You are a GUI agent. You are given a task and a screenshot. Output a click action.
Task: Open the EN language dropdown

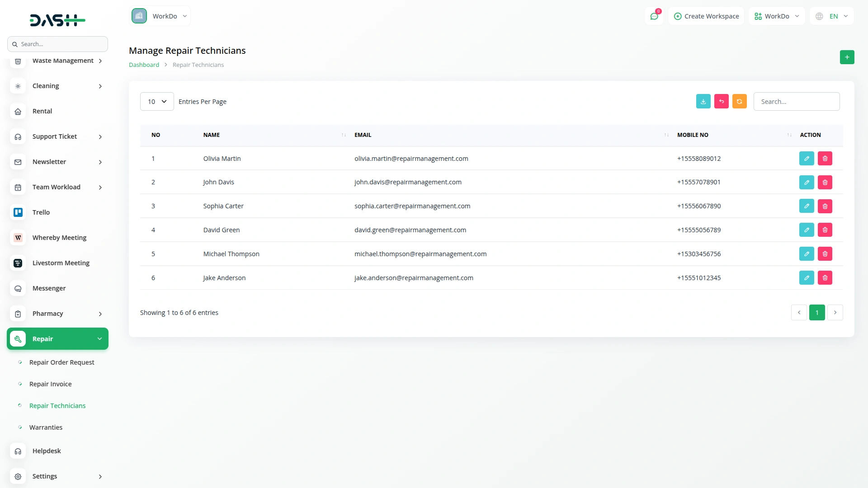pos(832,16)
